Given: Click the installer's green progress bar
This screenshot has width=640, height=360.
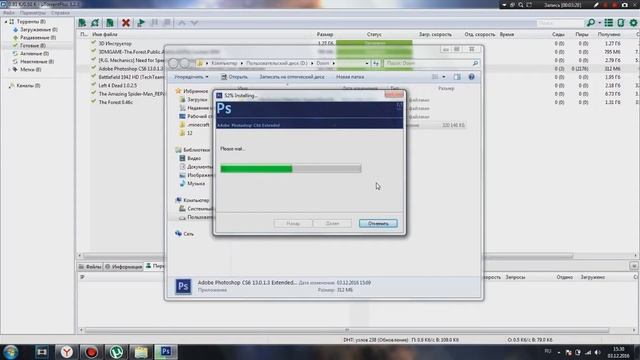Looking at the screenshot, I should (291, 169).
